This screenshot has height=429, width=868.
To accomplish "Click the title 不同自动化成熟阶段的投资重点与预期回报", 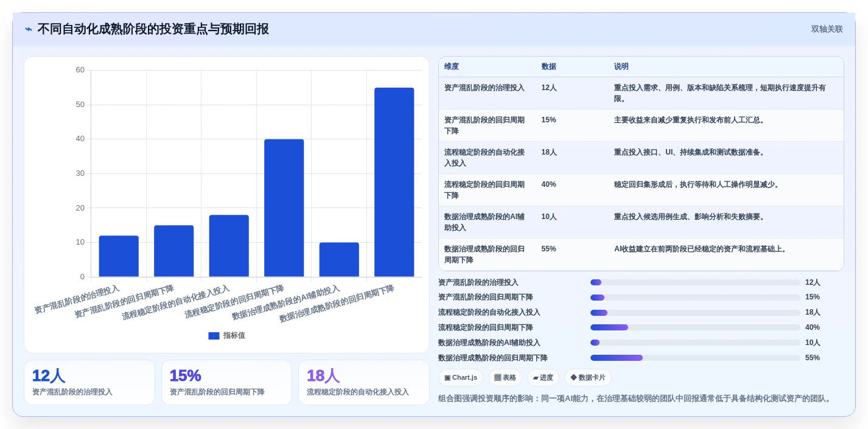I will click(x=153, y=29).
